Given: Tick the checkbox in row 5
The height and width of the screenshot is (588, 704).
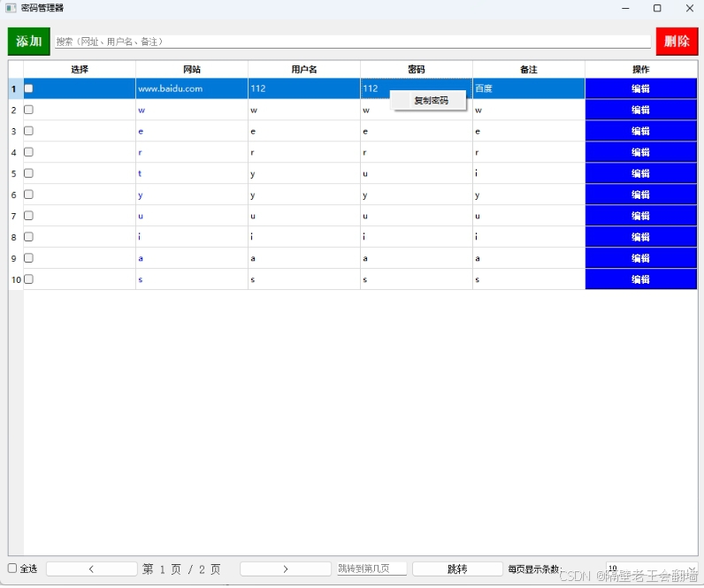Looking at the screenshot, I should point(28,172).
